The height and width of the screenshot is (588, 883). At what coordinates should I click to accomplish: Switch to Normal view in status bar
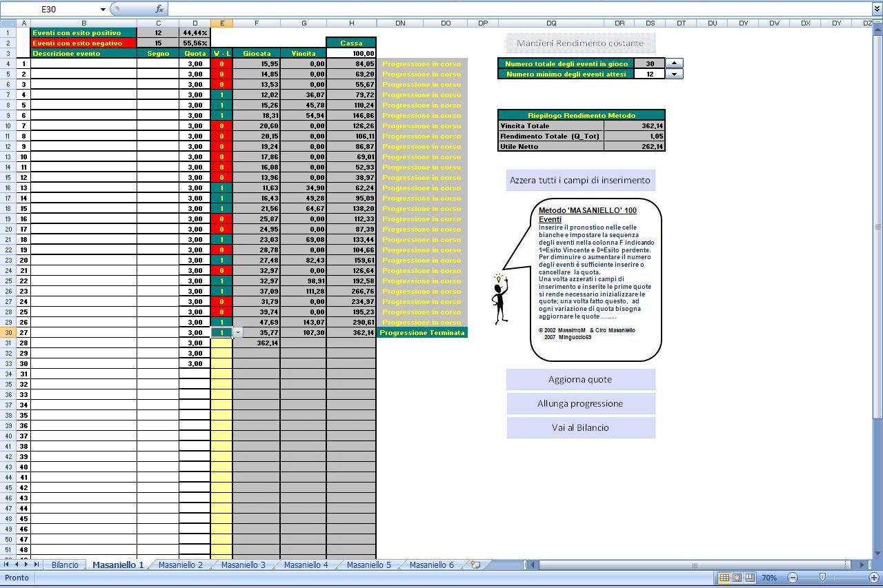(724, 578)
